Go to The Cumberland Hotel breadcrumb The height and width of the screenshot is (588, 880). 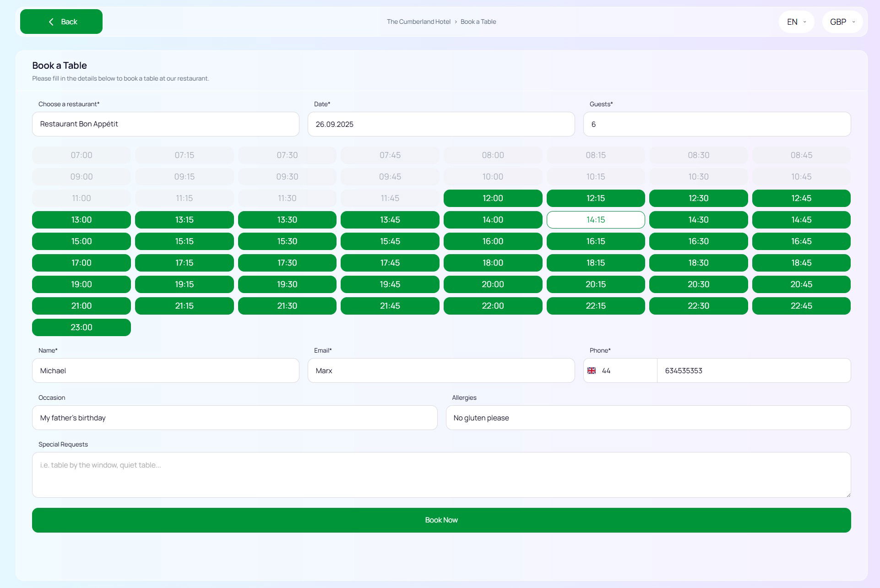418,22
